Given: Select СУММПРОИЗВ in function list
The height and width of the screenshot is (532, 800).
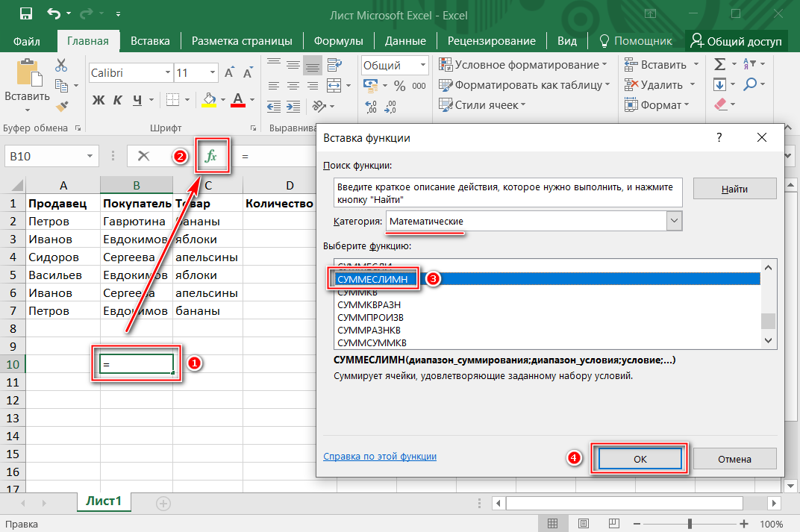Looking at the screenshot, I should (x=370, y=317).
